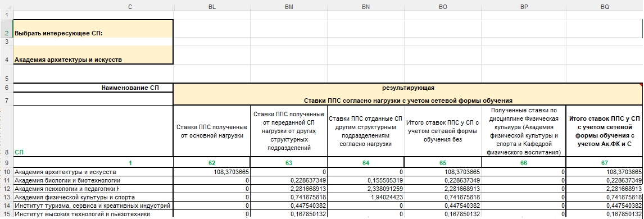
Task: Click value 108,3703665 in column BL
Action: (212, 172)
